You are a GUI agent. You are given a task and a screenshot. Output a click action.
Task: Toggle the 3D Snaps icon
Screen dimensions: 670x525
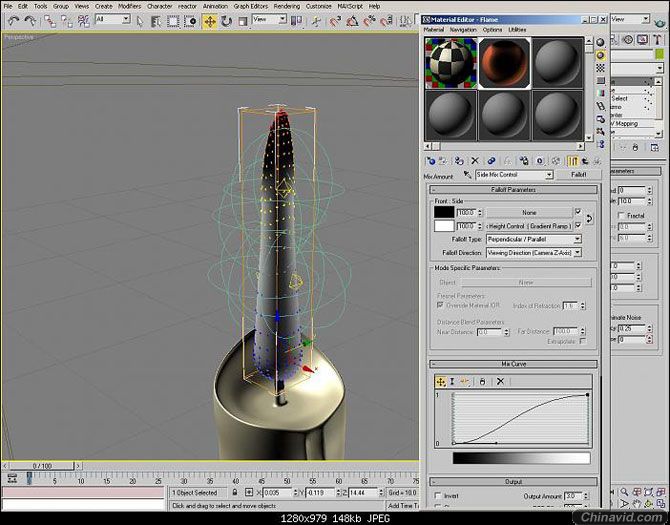335,21
